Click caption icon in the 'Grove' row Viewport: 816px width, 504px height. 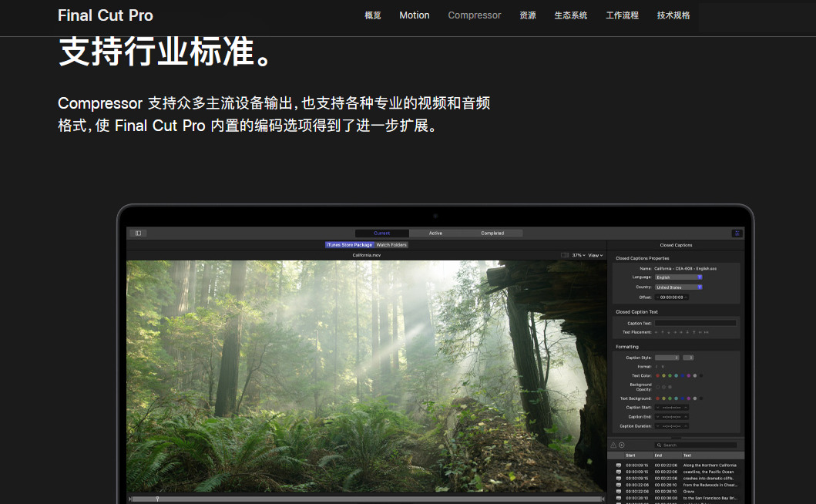pyautogui.click(x=618, y=492)
